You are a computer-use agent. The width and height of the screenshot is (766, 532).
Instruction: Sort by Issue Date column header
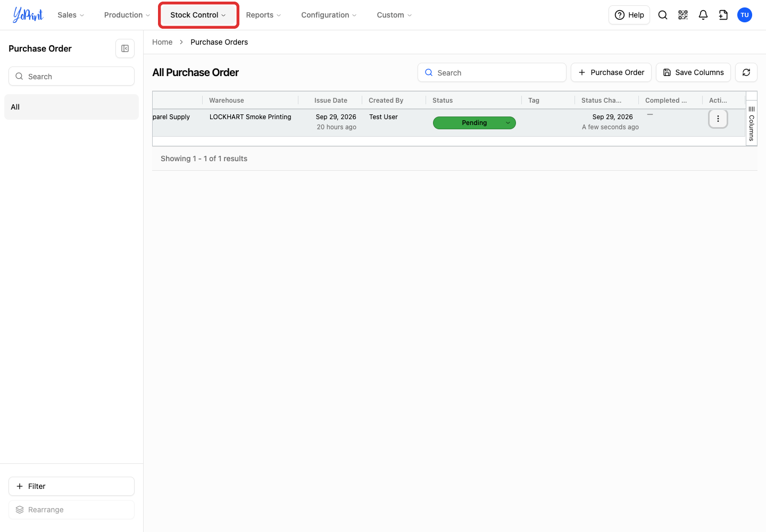331,101
